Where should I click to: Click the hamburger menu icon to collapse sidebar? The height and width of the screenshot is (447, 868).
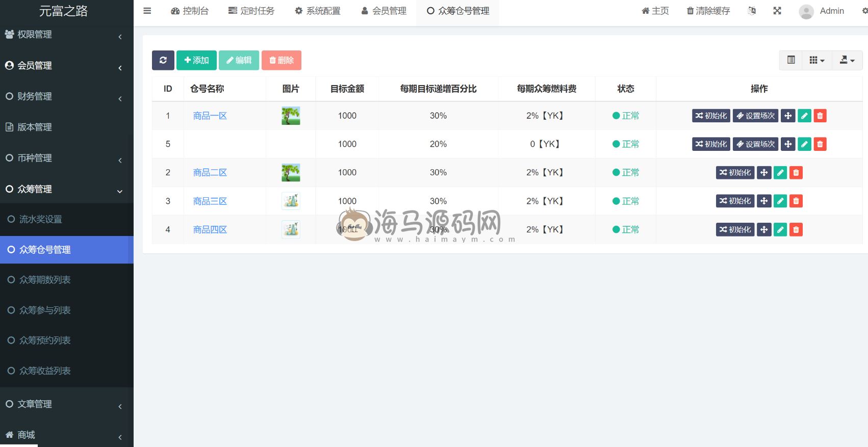(147, 11)
